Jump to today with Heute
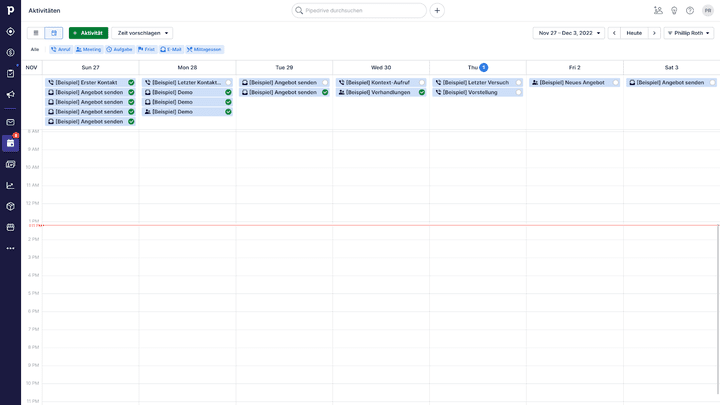This screenshot has height=405, width=720. click(x=634, y=33)
